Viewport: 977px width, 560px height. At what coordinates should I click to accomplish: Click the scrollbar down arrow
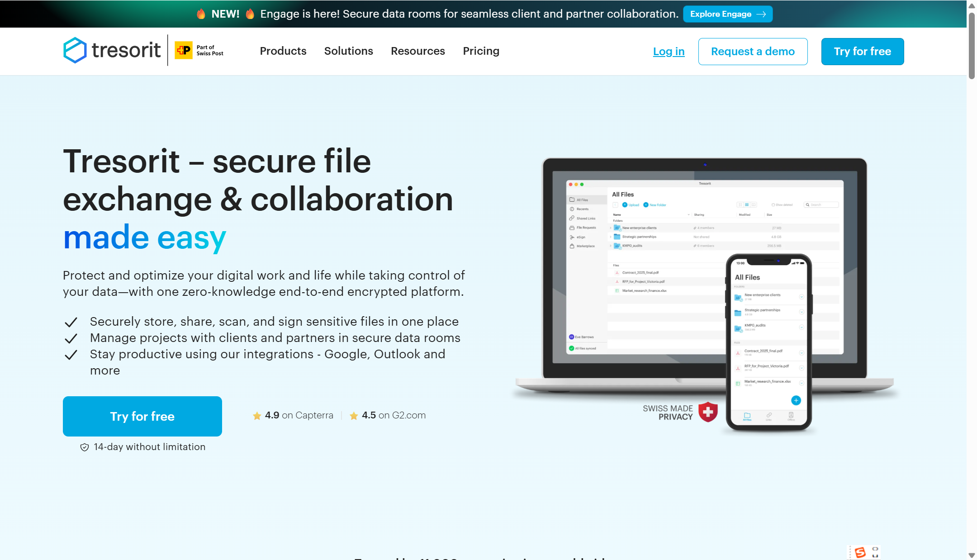[x=972, y=555]
